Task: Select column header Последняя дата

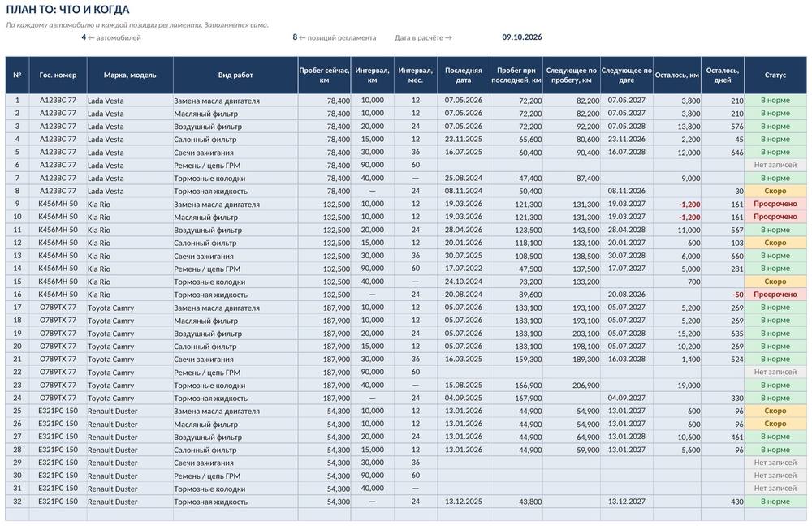Action: (x=464, y=75)
